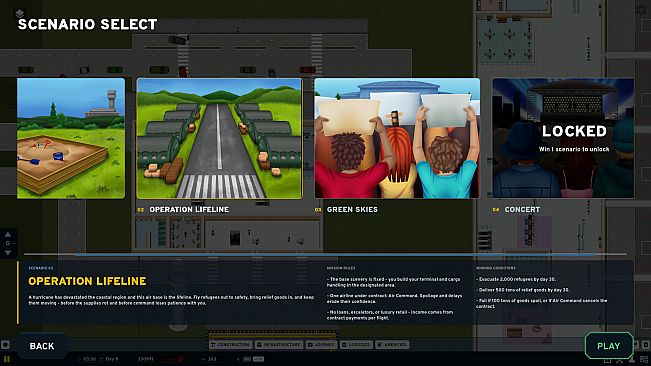This screenshot has height=366, width=651.
Task: Click the yellow pause icon in the status bar
Action: [6, 359]
